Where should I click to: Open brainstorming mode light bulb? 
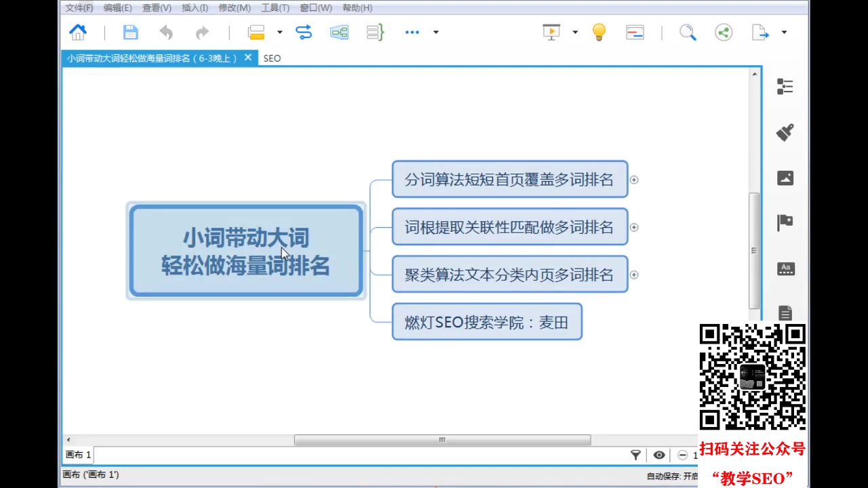[599, 32]
